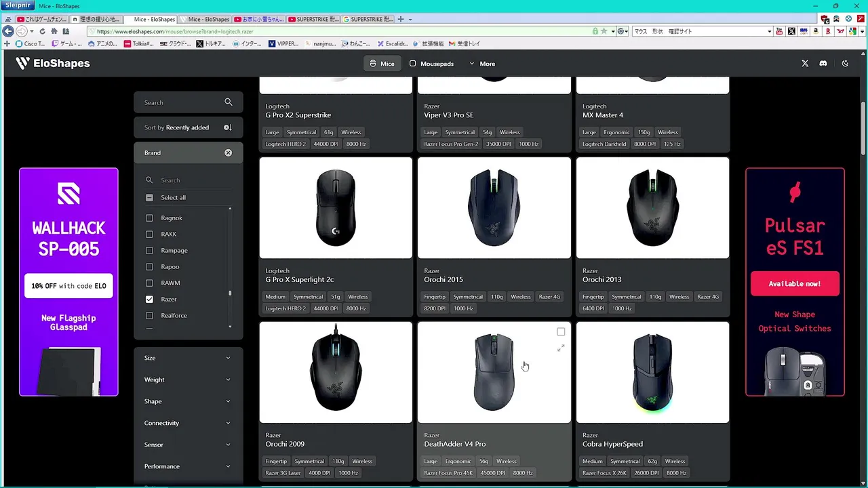This screenshot has width=868, height=488.
Task: Uncheck the Razer brand checkbox
Action: tap(150, 299)
